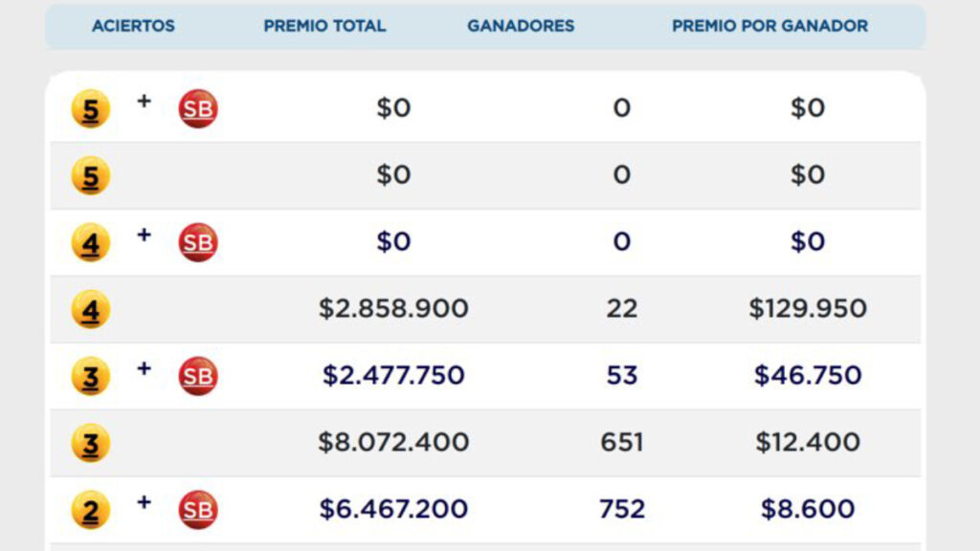
Task: Click the $46.750 prize per winner value
Action: pyautogui.click(x=808, y=375)
